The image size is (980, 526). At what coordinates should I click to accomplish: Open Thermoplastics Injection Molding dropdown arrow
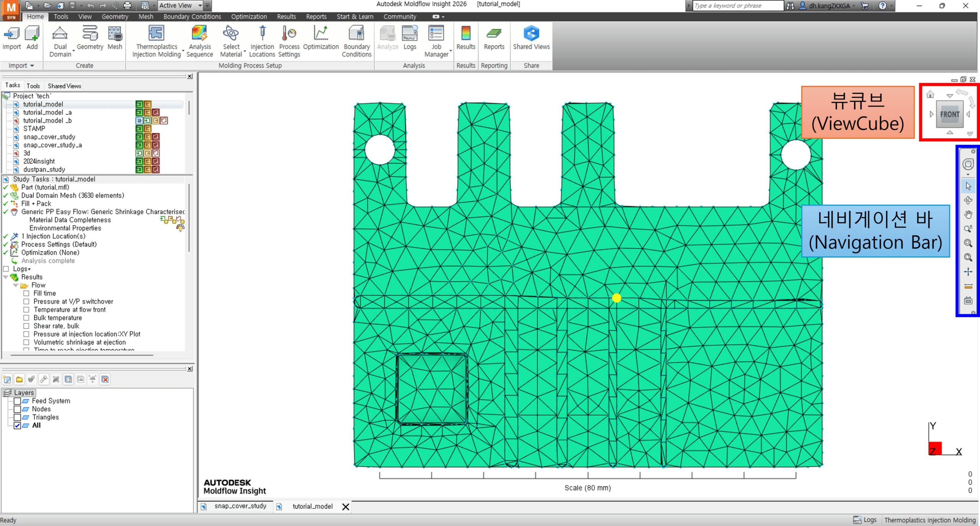pos(183,51)
